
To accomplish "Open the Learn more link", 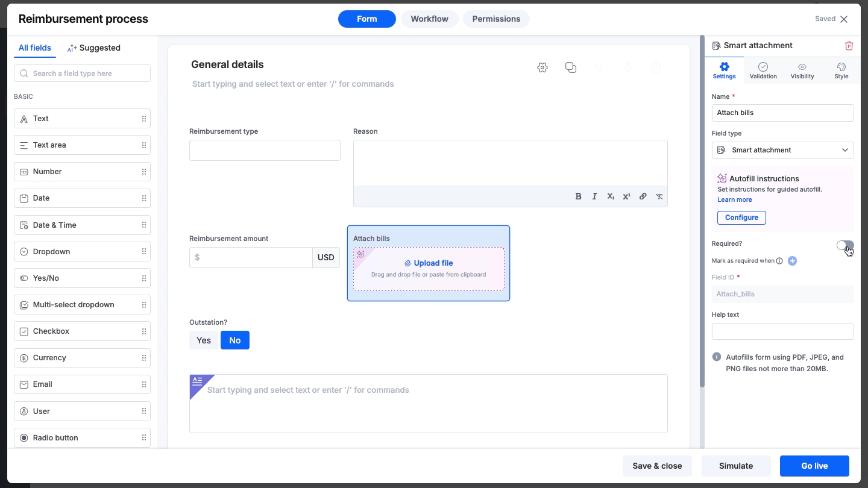I will (735, 199).
